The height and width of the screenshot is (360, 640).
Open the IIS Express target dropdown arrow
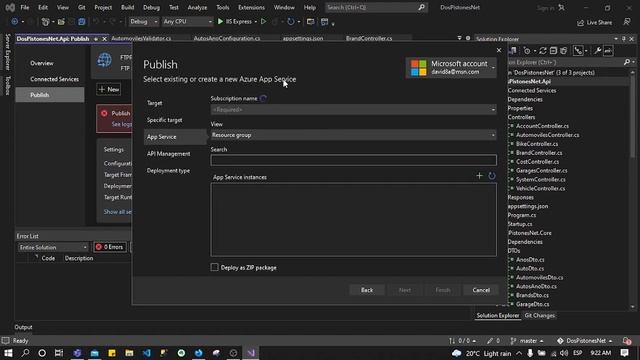(256, 22)
